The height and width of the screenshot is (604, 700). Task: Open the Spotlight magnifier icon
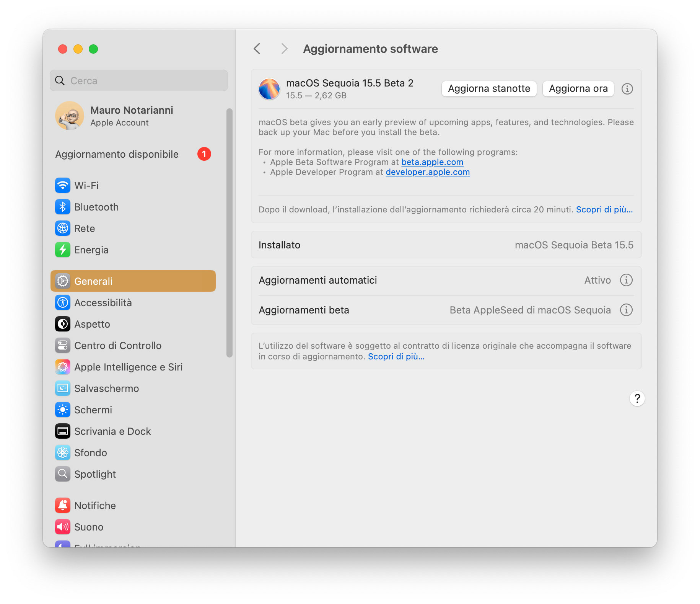[x=63, y=474]
